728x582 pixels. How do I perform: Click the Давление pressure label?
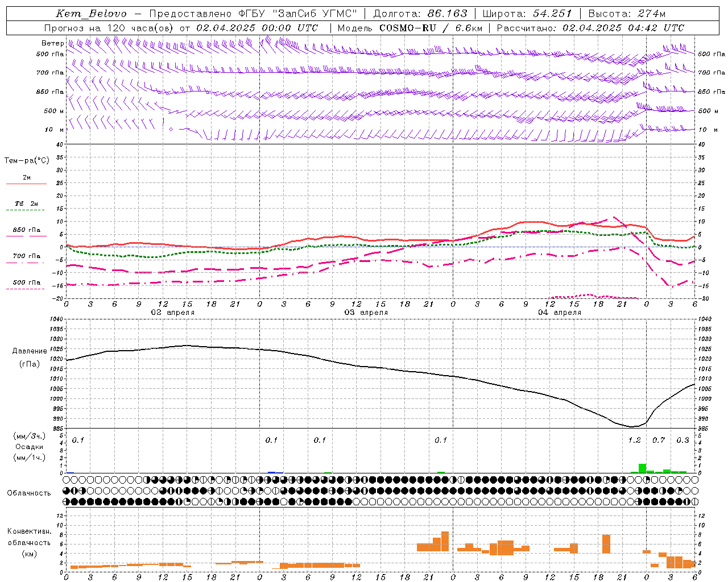(x=30, y=351)
